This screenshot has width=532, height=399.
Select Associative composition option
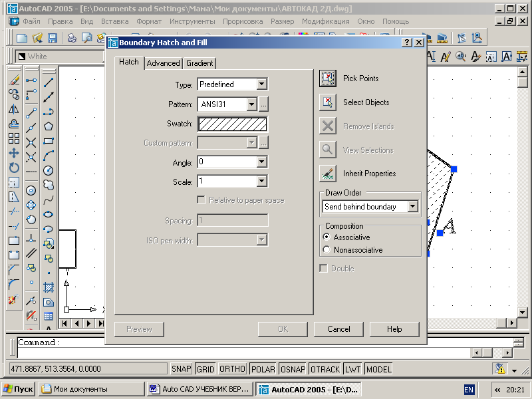pos(347,237)
